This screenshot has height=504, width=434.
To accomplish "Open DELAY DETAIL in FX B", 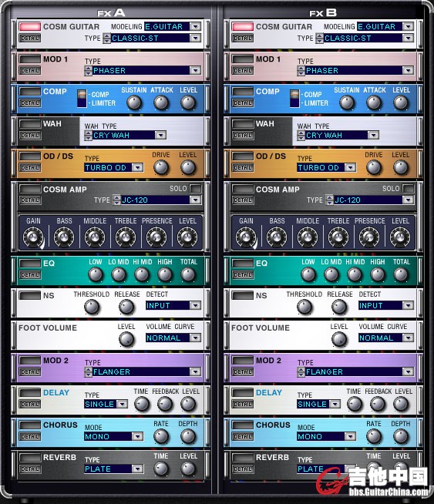I will (243, 404).
